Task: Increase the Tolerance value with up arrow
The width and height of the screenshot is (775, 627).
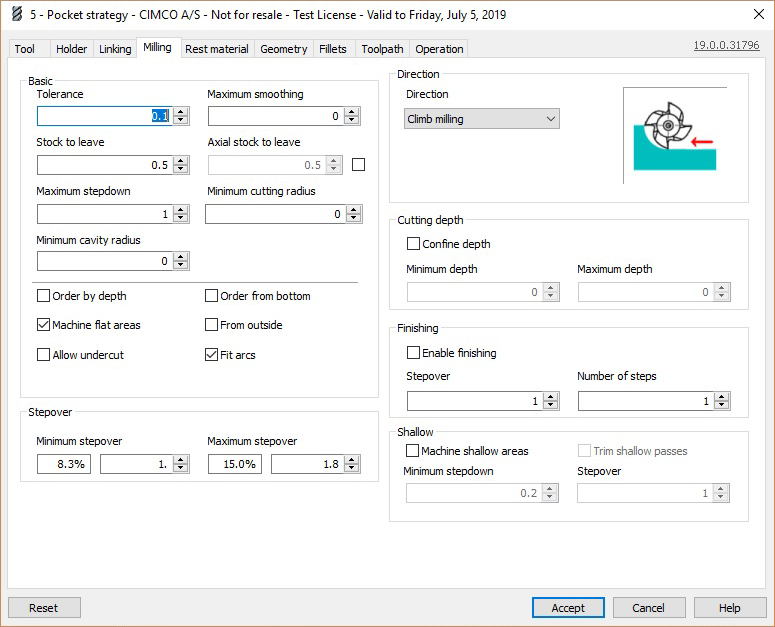Action: click(181, 112)
